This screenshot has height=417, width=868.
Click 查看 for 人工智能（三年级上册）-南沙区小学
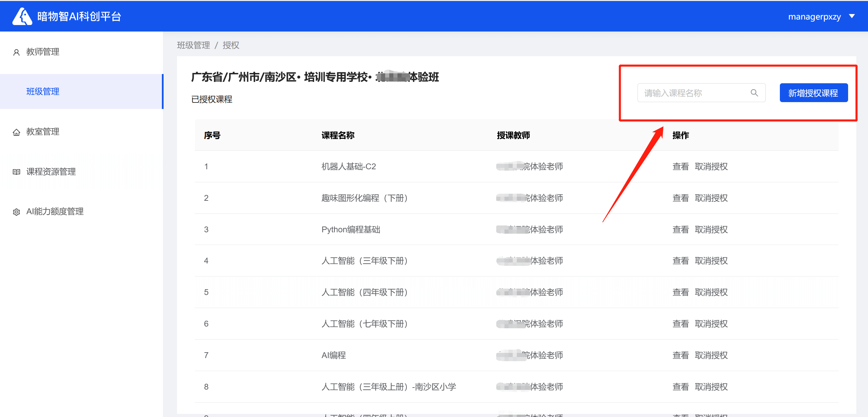coord(680,387)
